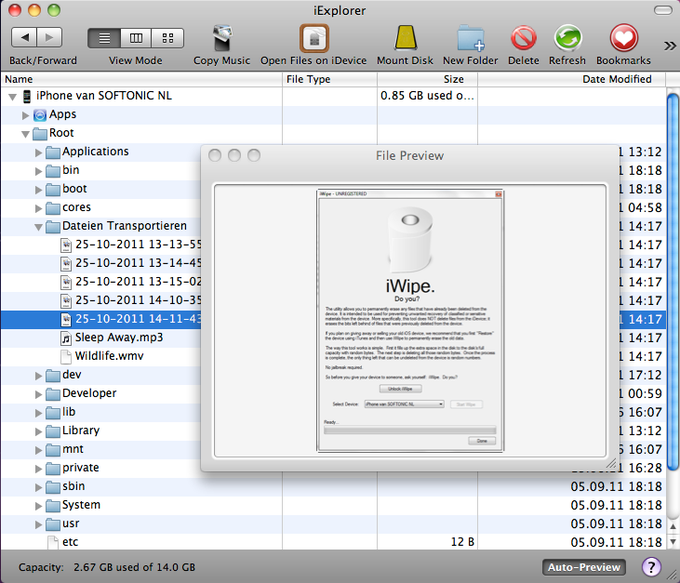The width and height of the screenshot is (680, 583).
Task: Open the Bookmarks heart icon
Action: coord(624,38)
